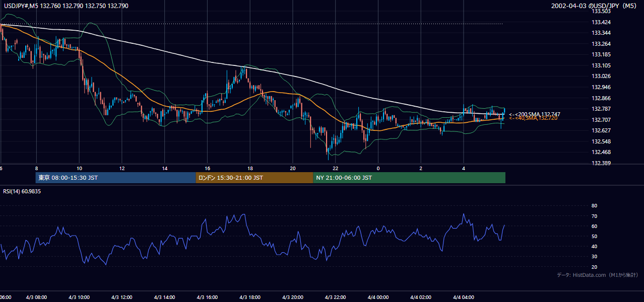Viewport: 644px width, 302px height.
Task: Click the 4/4 02:00 time label
Action: point(421,297)
